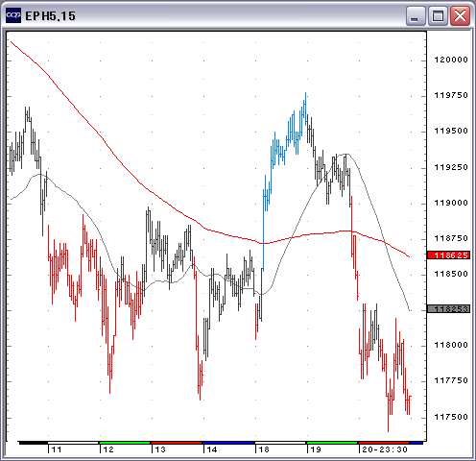Select the gray 118253 price marker

click(448, 309)
